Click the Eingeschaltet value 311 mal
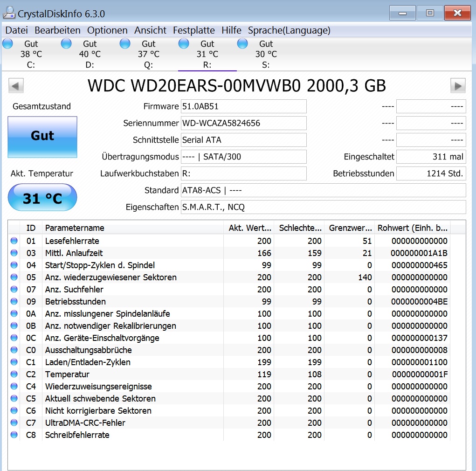Screen dimensions: 476x471 tap(431, 157)
